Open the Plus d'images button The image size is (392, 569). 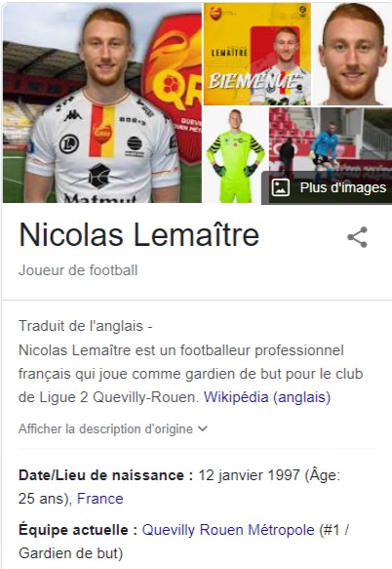pos(327,187)
